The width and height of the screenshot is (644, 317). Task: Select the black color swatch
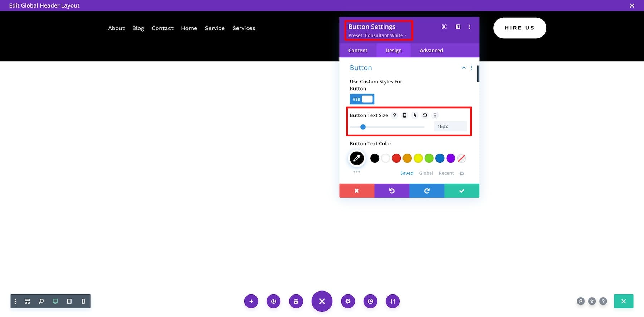375,158
